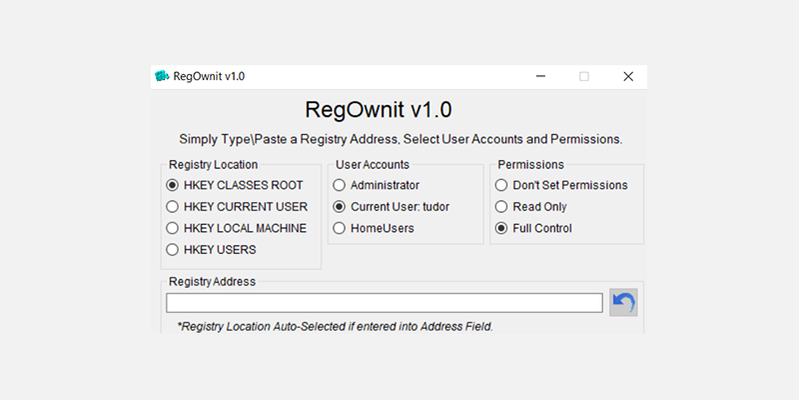The width and height of the screenshot is (799, 400).
Task: Click the Simply Type\Paste instruction text
Action: [x=400, y=139]
